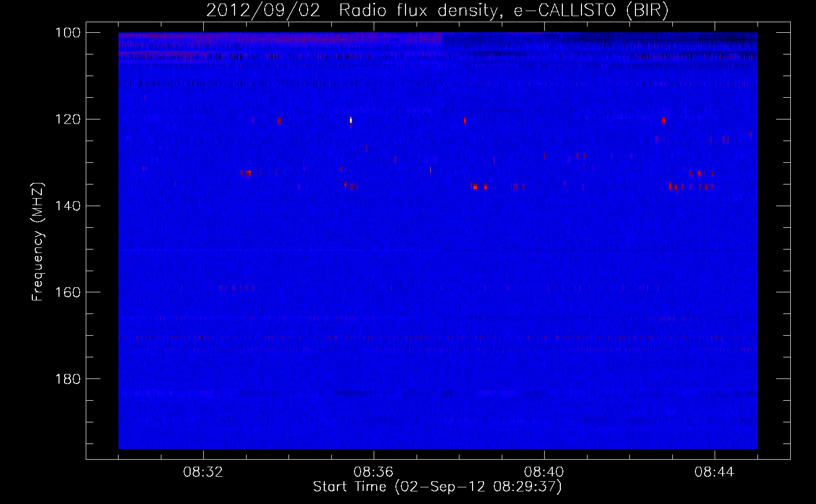Click the 'Frequency (MHZ)' axis label
This screenshot has width=816, height=504.
[x=38, y=241]
